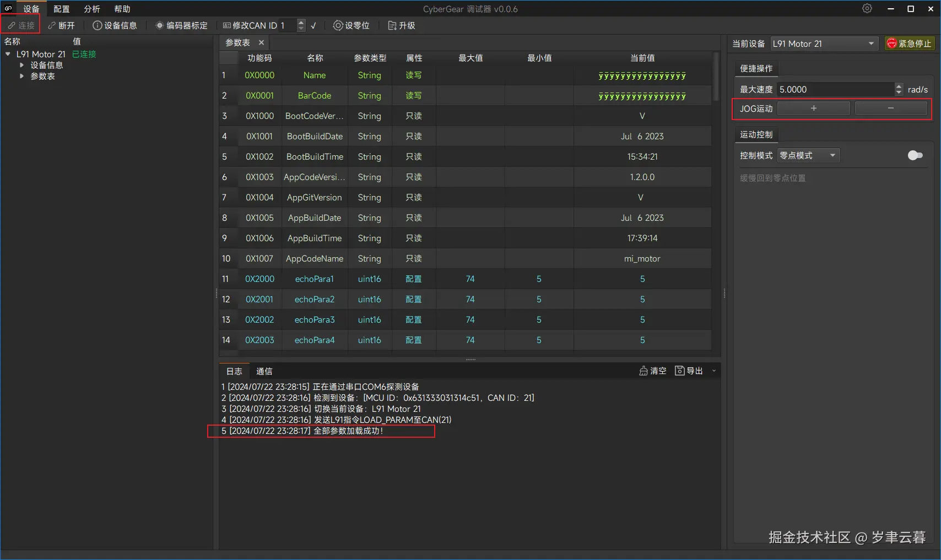Click the 17:39:14 current value cell
The image size is (941, 560).
pos(642,238)
